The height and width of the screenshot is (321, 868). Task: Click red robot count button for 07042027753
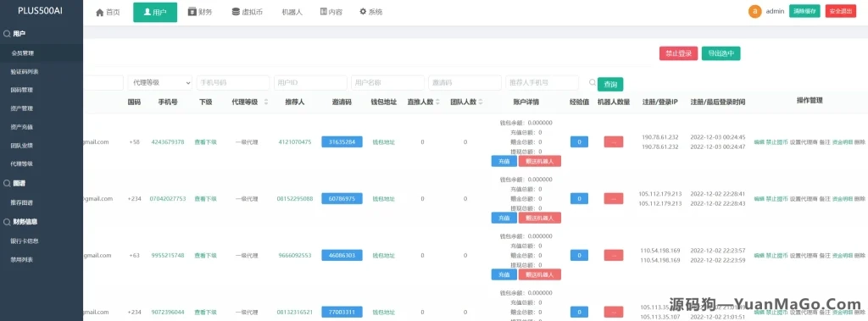click(614, 198)
